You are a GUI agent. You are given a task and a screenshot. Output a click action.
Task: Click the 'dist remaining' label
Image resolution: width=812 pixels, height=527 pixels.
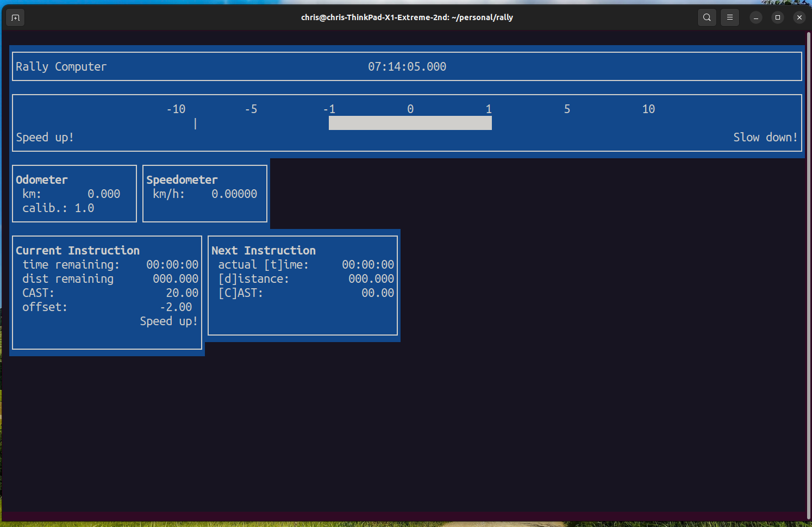68,278
